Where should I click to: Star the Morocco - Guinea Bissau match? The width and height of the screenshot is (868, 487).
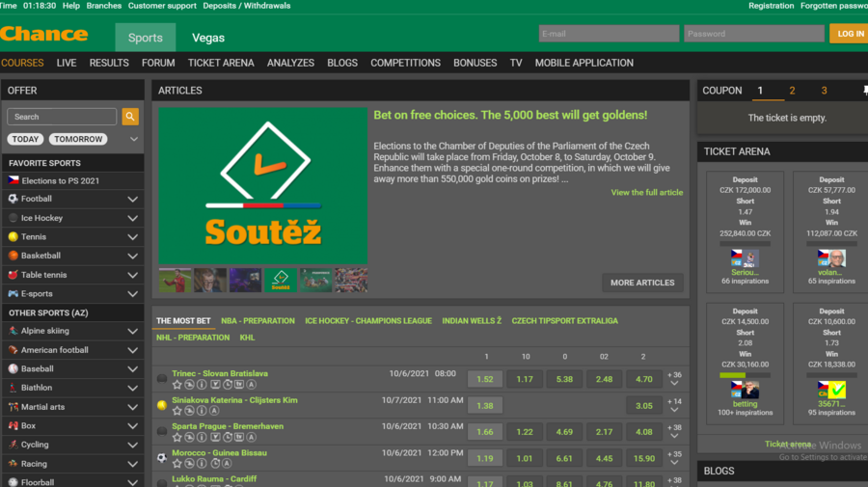point(176,463)
